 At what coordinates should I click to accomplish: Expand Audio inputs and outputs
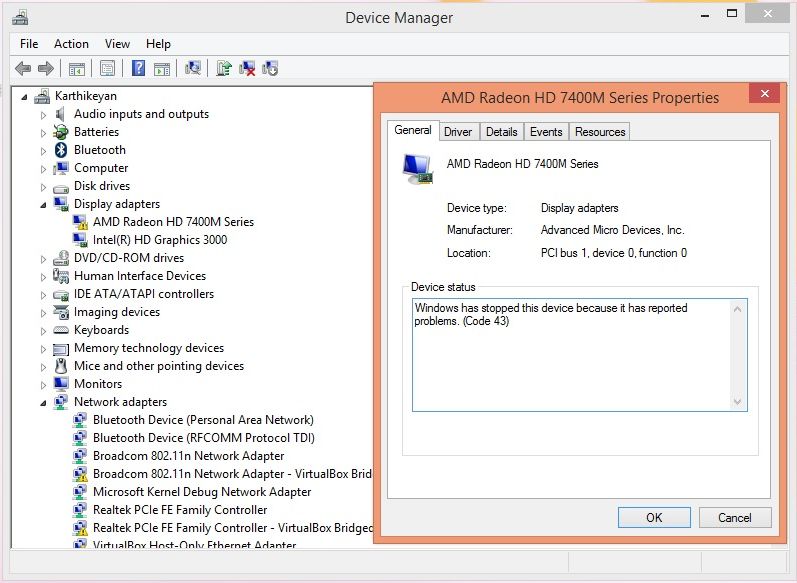43,115
